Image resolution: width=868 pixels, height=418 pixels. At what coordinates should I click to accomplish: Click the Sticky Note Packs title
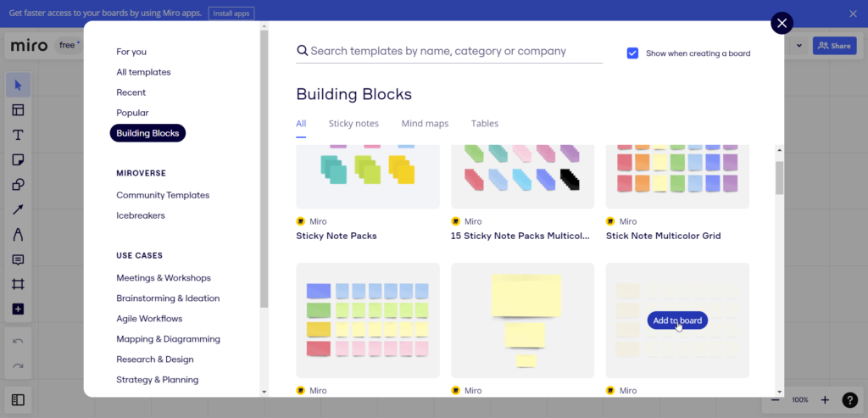point(337,236)
